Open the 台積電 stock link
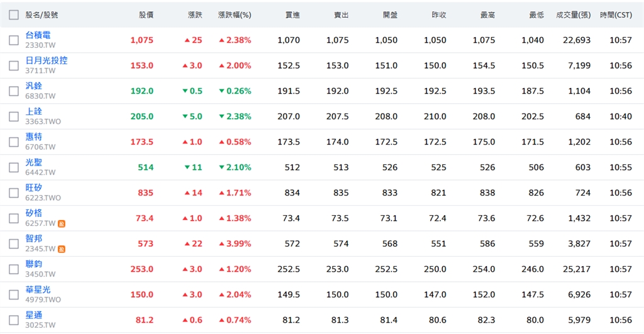 [38, 35]
